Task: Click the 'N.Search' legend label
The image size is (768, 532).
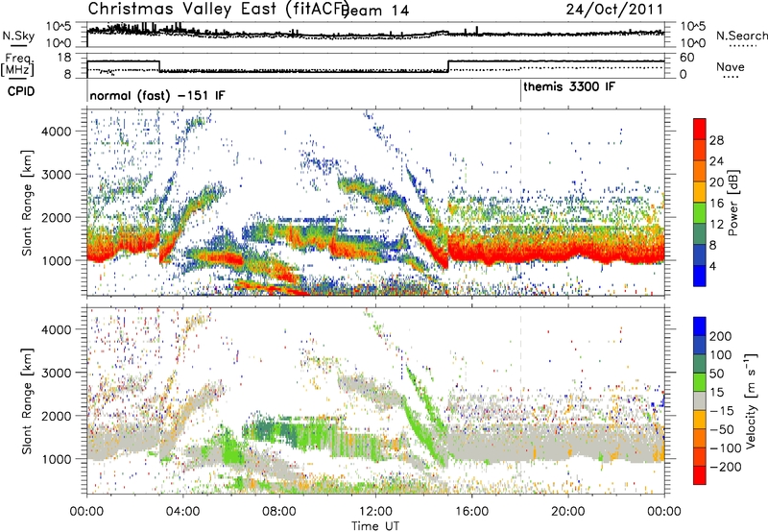Action: [x=741, y=36]
